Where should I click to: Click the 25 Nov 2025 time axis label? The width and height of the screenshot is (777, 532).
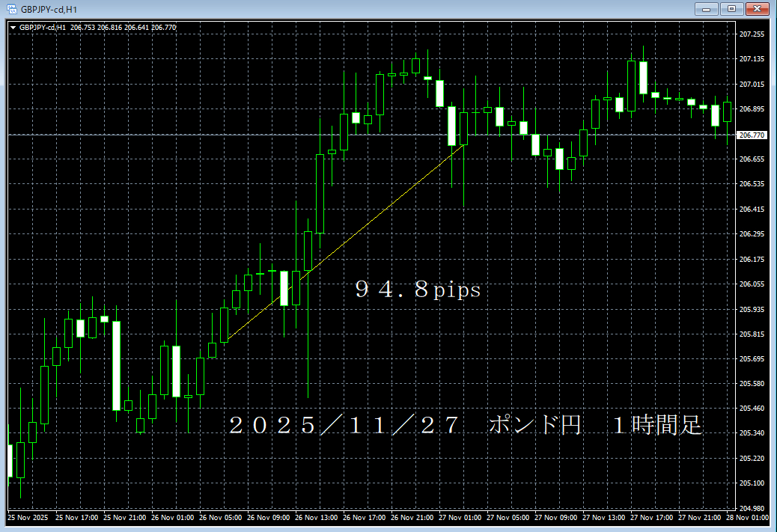(x=28, y=518)
